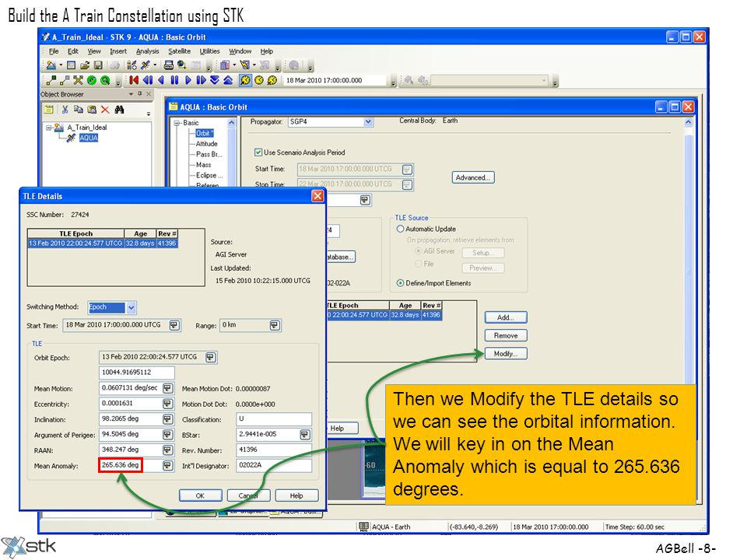Pin the Object Browser panel
The width and height of the screenshot is (747, 560).
pyautogui.click(x=139, y=94)
